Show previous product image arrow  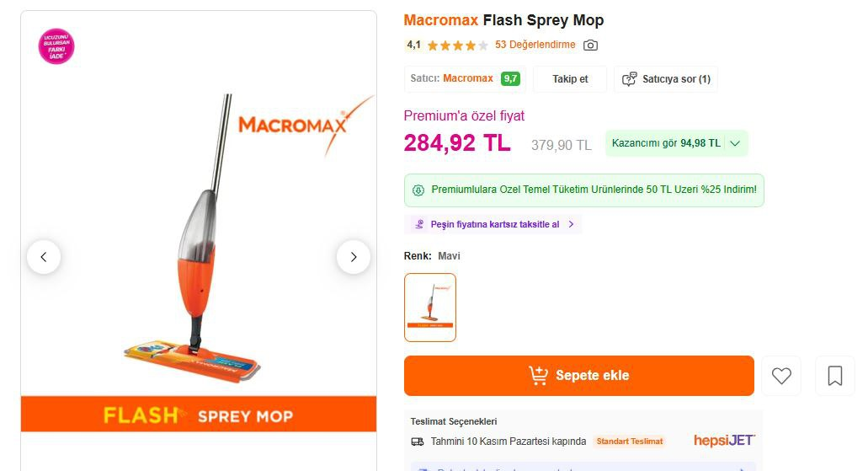point(44,257)
